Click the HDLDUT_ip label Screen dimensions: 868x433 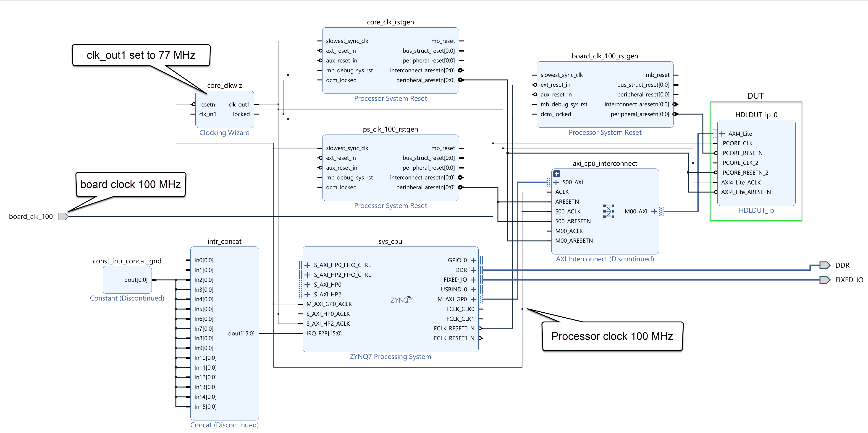coord(756,210)
